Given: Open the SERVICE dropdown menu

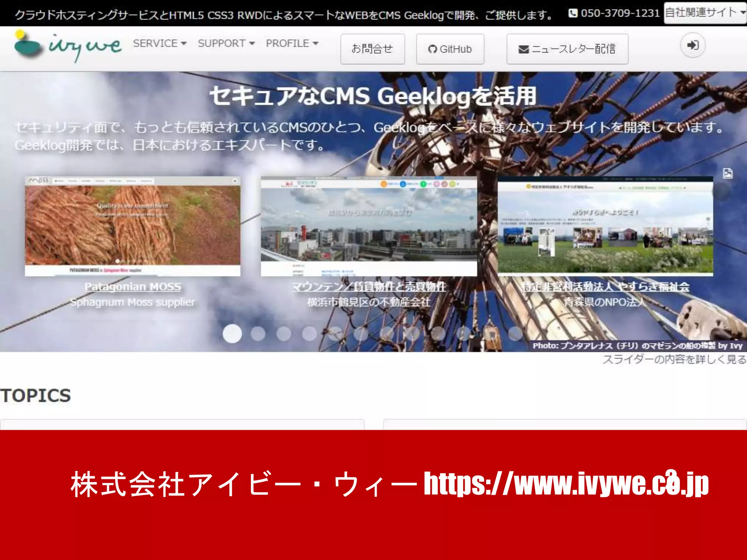Looking at the screenshot, I should click(160, 43).
